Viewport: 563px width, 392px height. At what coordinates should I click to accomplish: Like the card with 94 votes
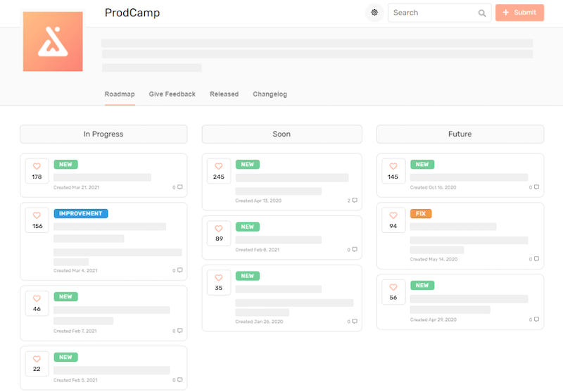click(393, 220)
